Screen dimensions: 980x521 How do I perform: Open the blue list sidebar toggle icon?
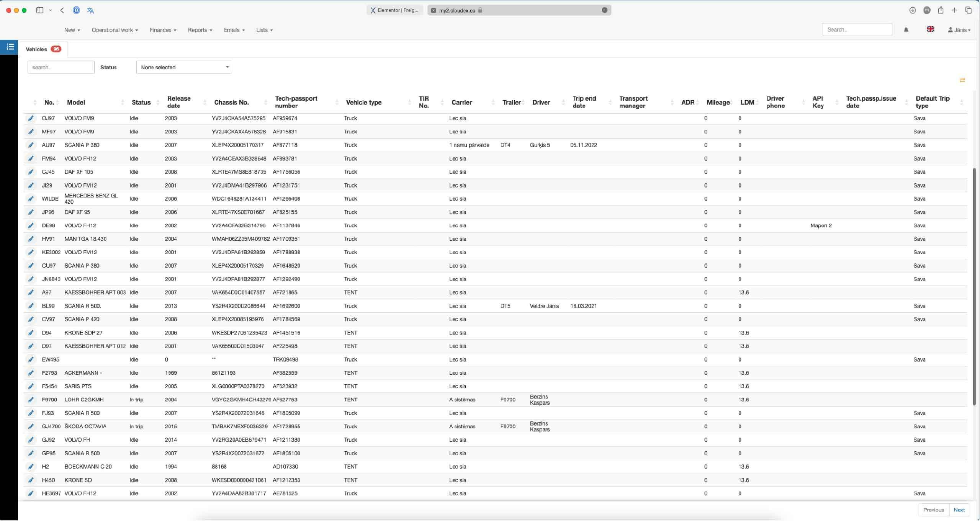pos(10,47)
